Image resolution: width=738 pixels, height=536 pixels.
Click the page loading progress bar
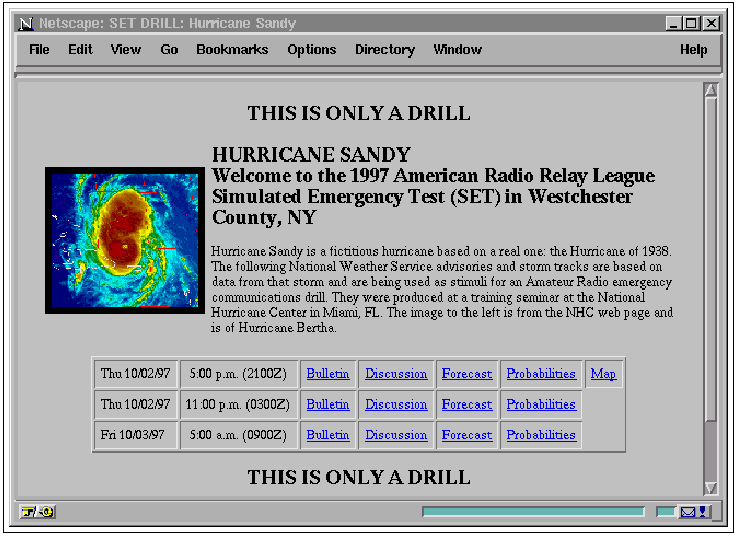(533, 512)
